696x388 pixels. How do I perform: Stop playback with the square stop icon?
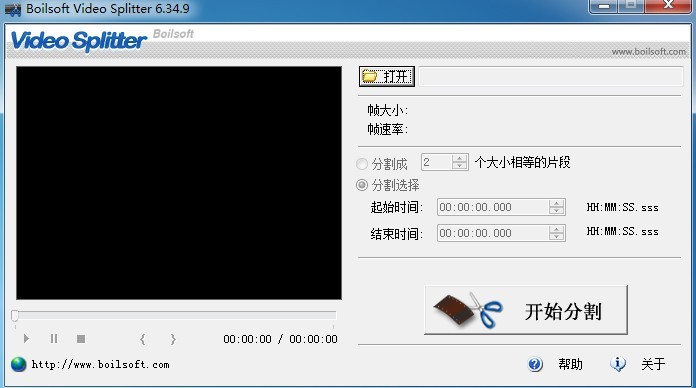click(x=81, y=339)
